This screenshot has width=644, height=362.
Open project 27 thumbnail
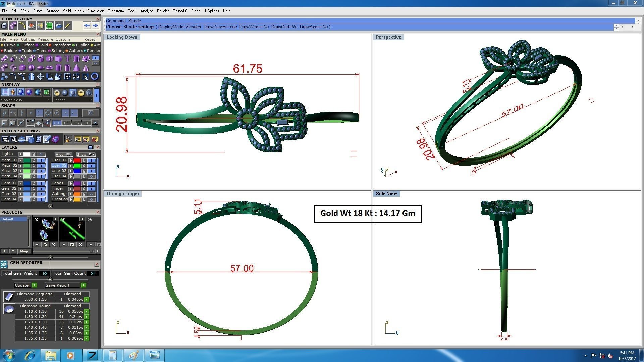click(72, 229)
